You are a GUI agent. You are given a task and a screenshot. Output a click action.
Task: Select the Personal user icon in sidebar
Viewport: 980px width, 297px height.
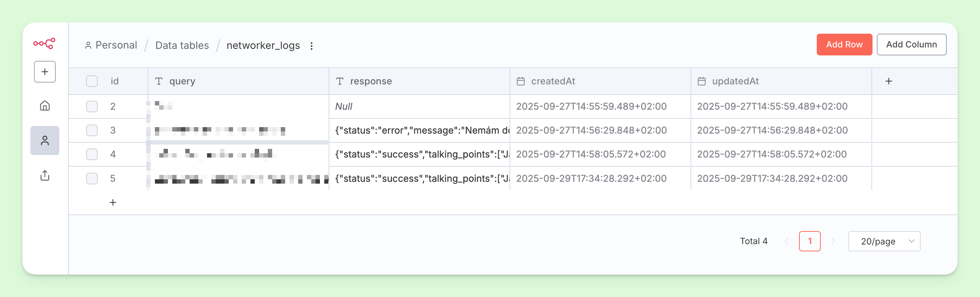(x=45, y=141)
